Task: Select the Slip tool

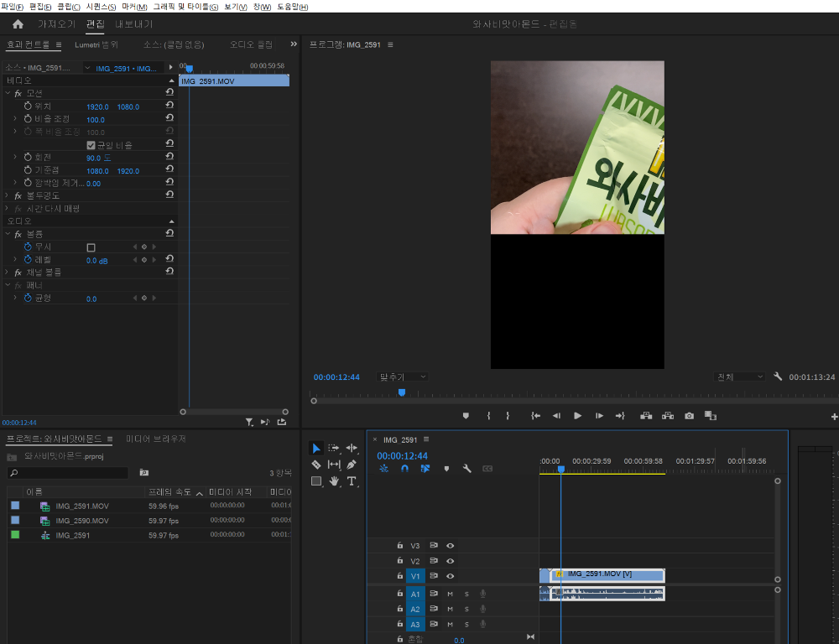Action: [x=334, y=465]
